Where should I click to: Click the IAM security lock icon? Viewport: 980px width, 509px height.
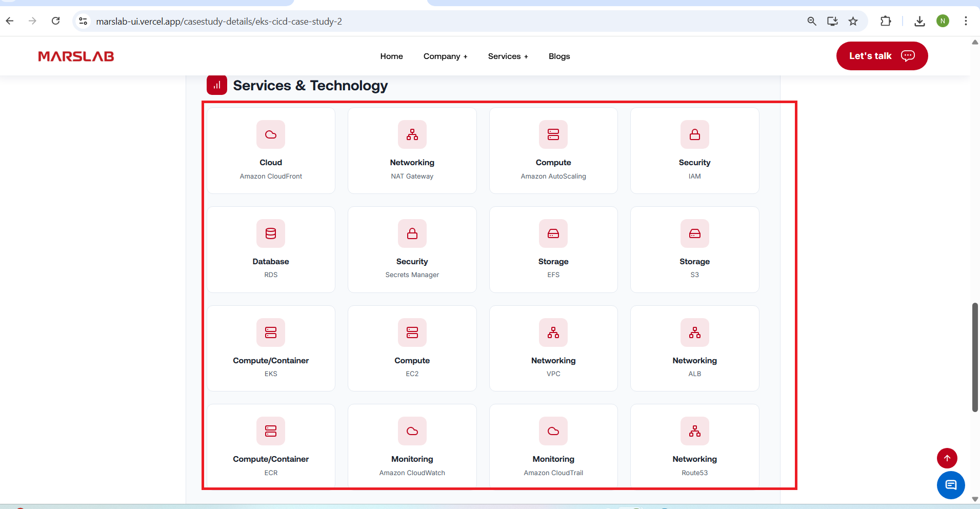pyautogui.click(x=694, y=134)
